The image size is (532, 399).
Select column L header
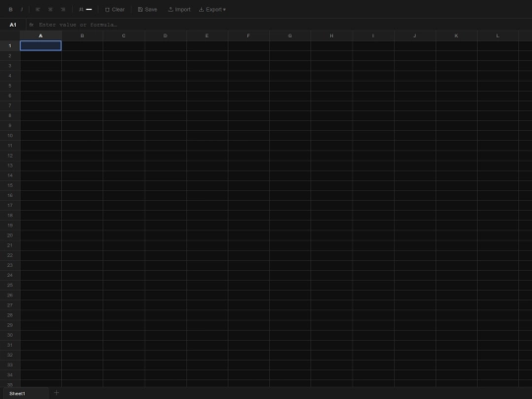[498, 35]
